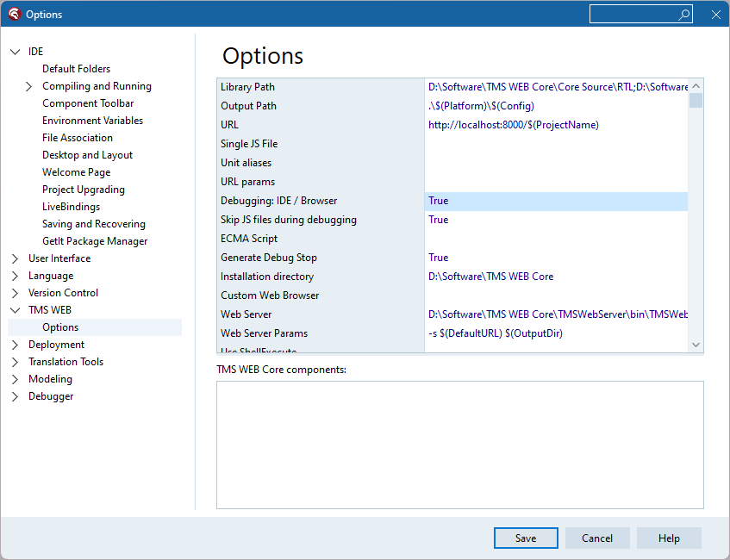Expand the Language node

pos(15,276)
